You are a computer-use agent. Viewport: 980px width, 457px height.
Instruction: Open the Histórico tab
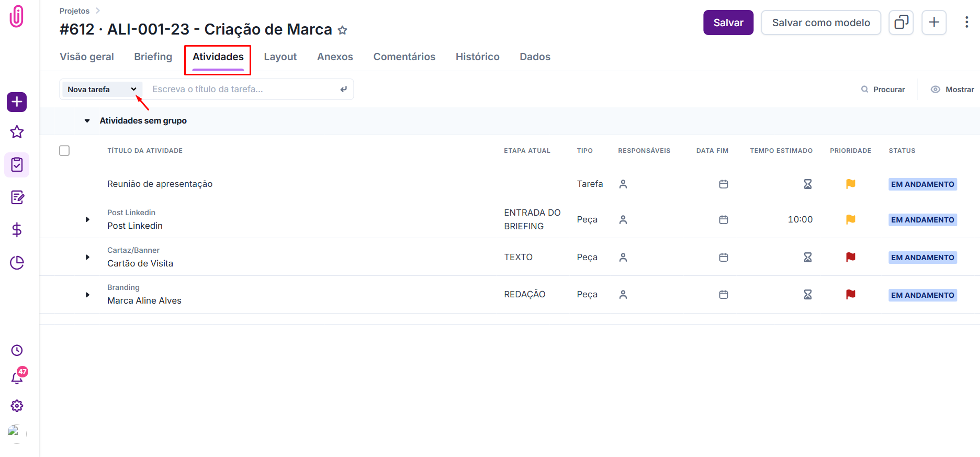coord(477,57)
